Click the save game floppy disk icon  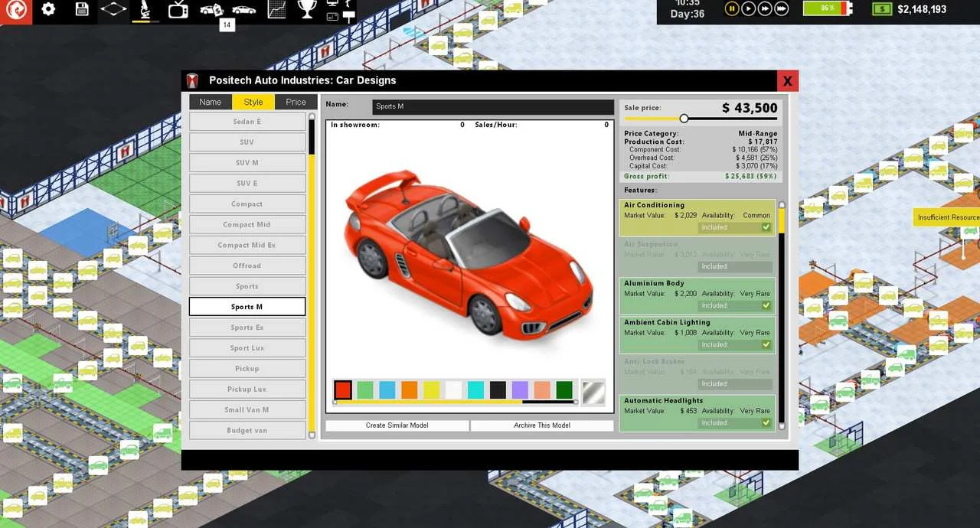click(x=82, y=10)
